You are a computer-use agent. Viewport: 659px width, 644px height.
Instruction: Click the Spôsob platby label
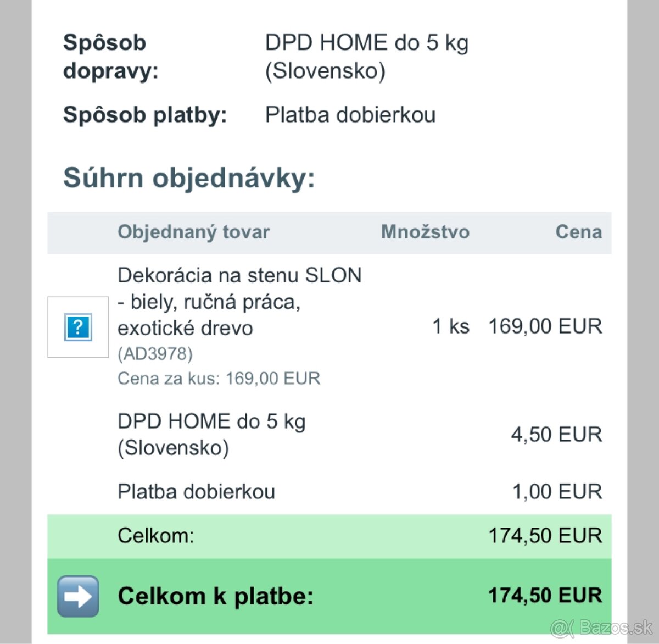tap(145, 115)
